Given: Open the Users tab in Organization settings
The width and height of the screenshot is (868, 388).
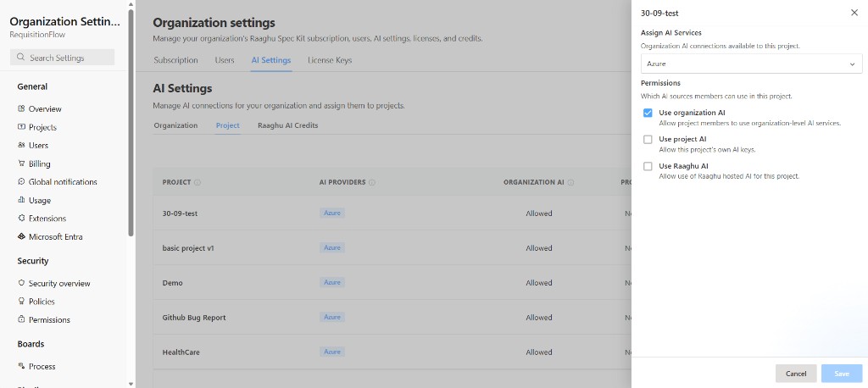Looking at the screenshot, I should click(224, 60).
